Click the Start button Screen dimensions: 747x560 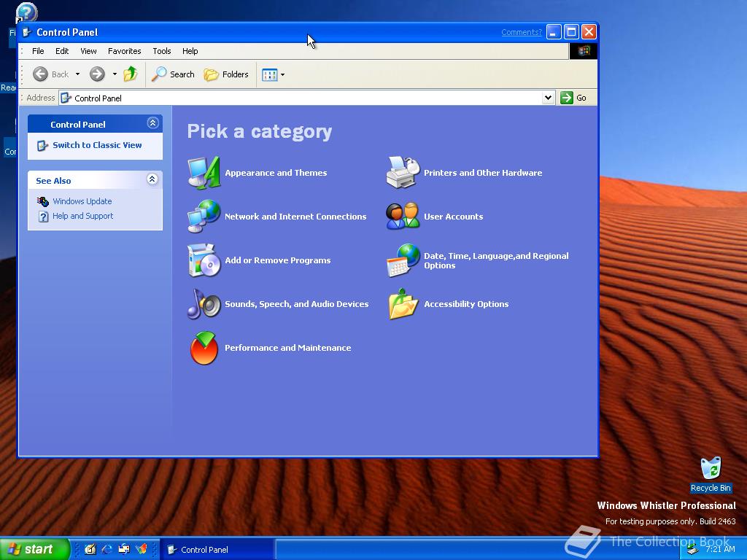[34, 549]
